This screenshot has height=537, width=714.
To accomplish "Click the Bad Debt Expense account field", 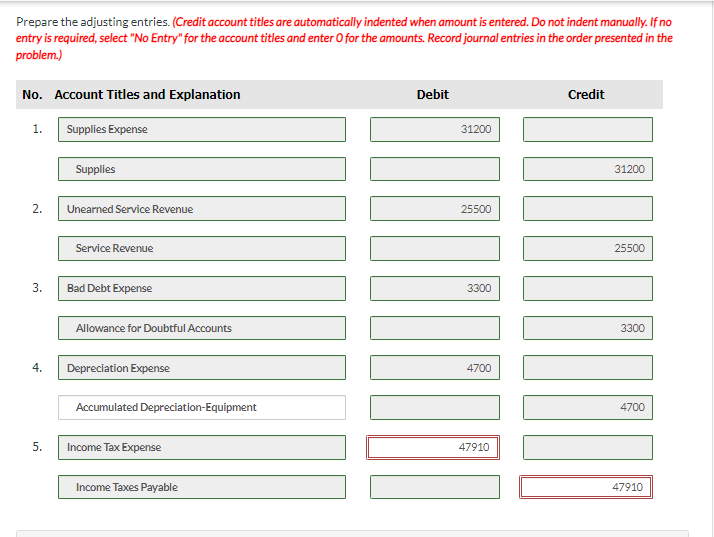I will [x=202, y=288].
